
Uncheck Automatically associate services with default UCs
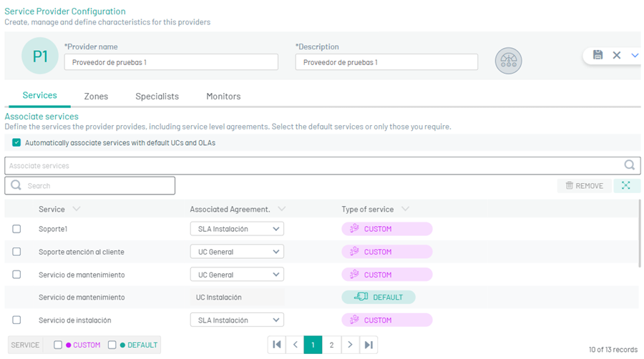(x=16, y=142)
